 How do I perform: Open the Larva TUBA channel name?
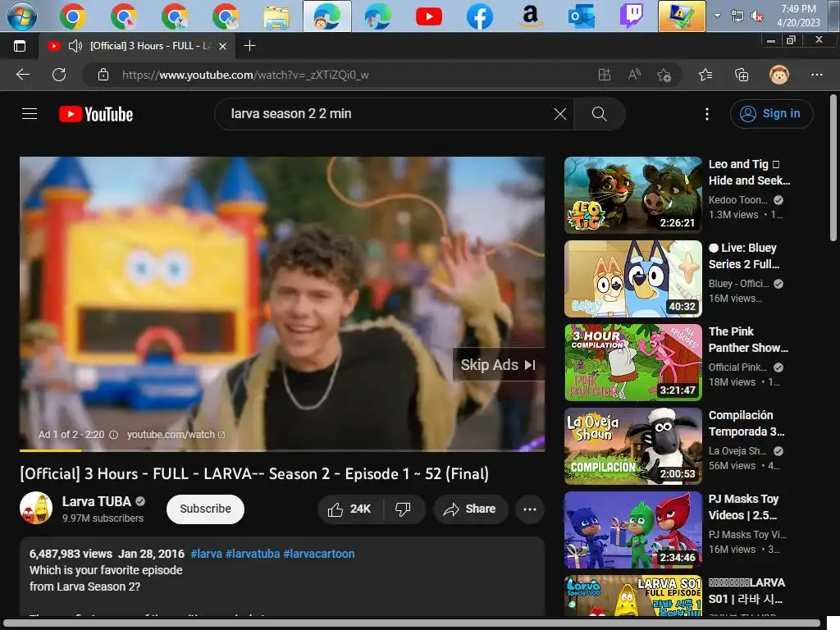pos(97,501)
